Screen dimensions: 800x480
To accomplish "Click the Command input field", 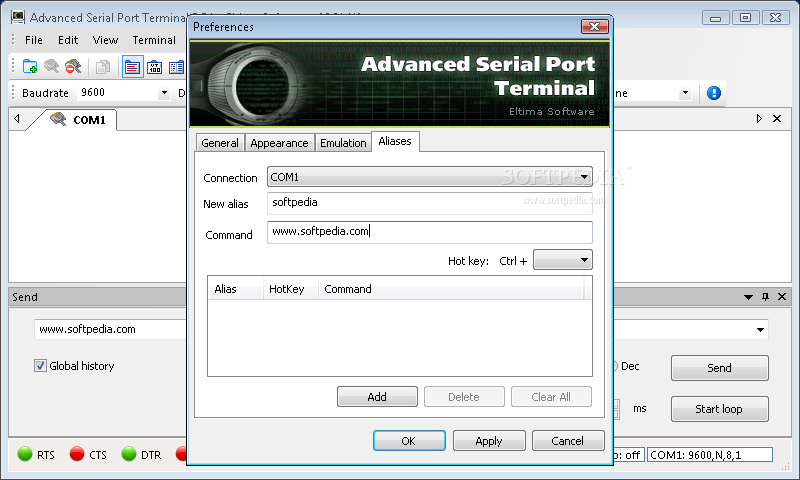I will pos(430,232).
